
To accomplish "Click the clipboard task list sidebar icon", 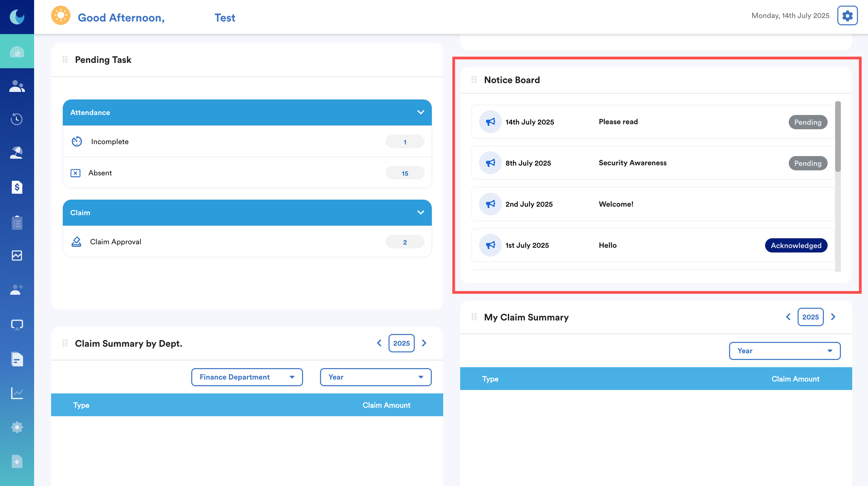I will 17,223.
